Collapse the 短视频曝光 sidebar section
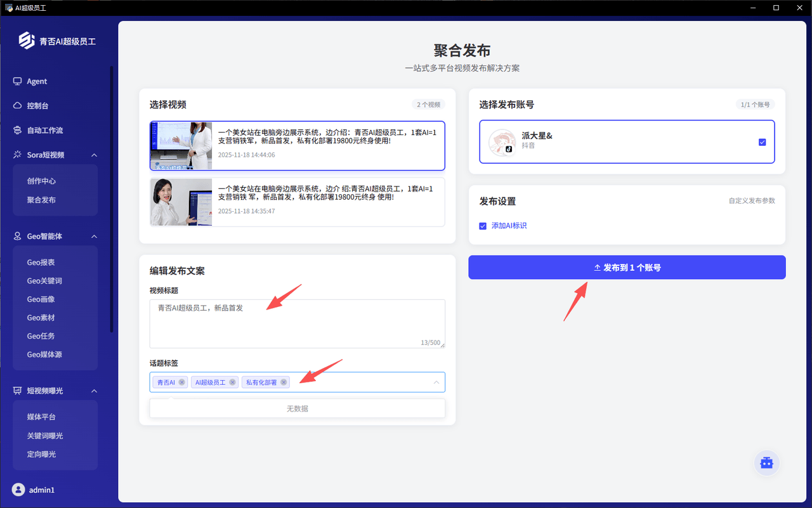Viewport: 812px width, 508px height. 94,391
